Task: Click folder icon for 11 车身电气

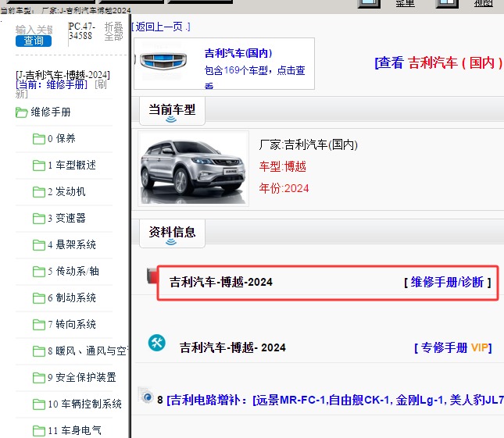Action: pyautogui.click(x=38, y=431)
